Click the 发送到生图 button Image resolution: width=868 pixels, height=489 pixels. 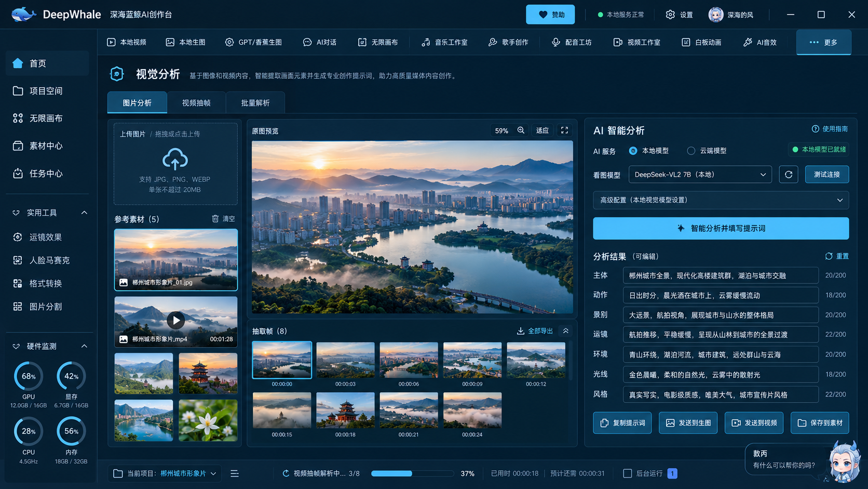[688, 423]
